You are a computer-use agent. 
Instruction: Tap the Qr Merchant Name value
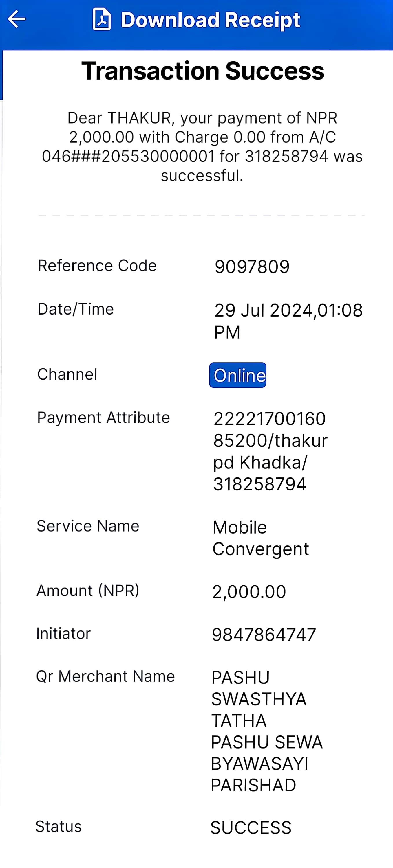266,731
